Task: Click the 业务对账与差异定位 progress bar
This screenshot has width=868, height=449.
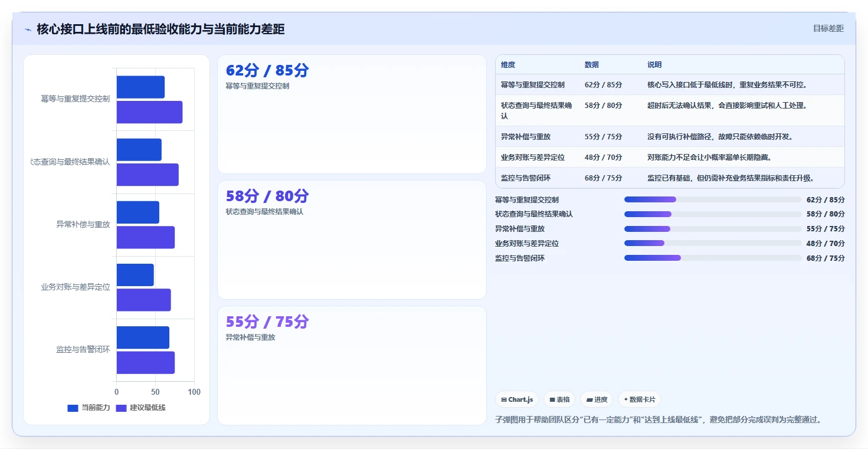Action: click(x=713, y=243)
